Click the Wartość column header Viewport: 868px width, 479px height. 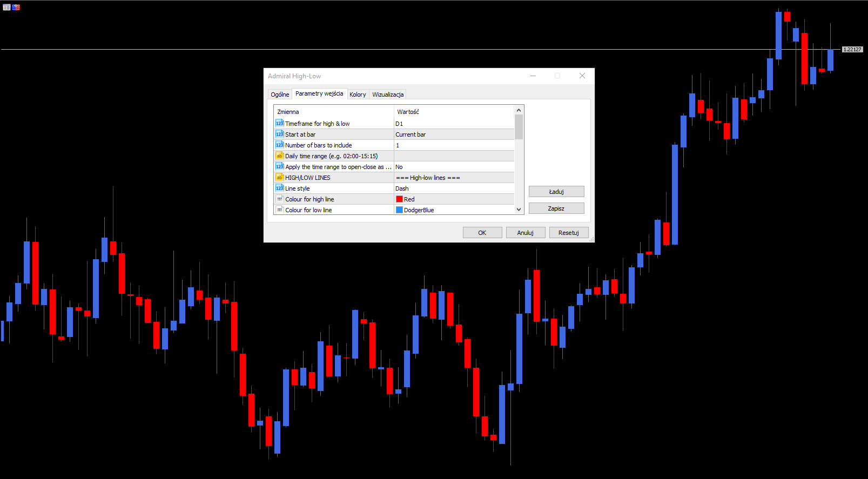pyautogui.click(x=454, y=112)
